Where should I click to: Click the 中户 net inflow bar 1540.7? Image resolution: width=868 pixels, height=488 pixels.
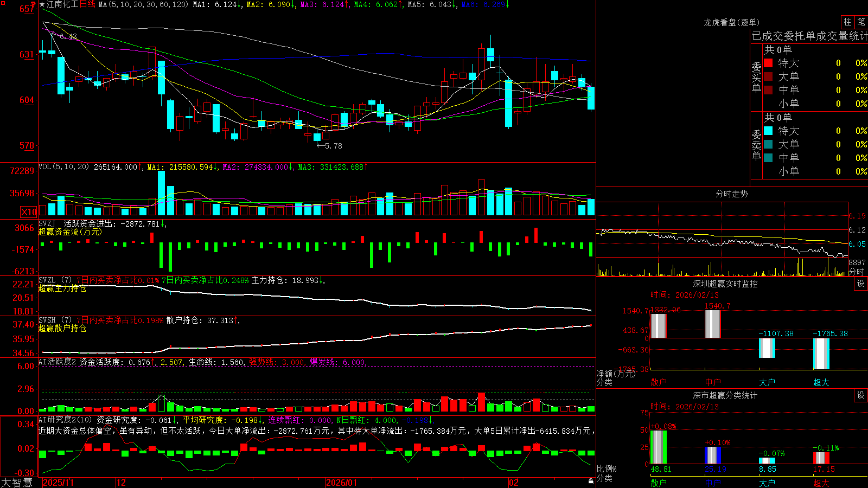coord(713,324)
